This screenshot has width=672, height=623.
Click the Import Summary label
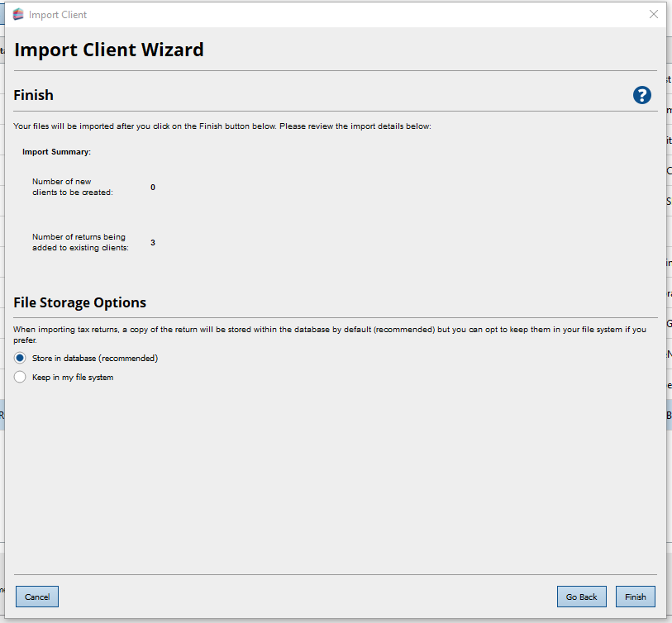[x=56, y=152]
